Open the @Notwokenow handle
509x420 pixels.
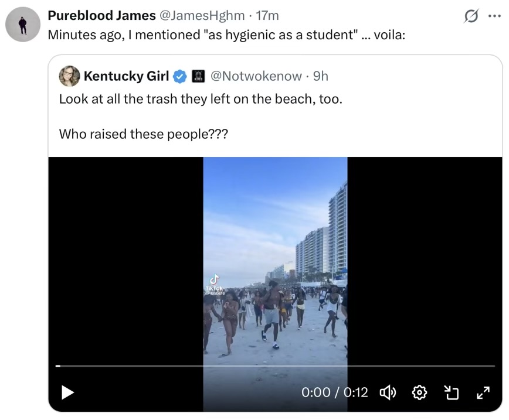click(x=256, y=76)
